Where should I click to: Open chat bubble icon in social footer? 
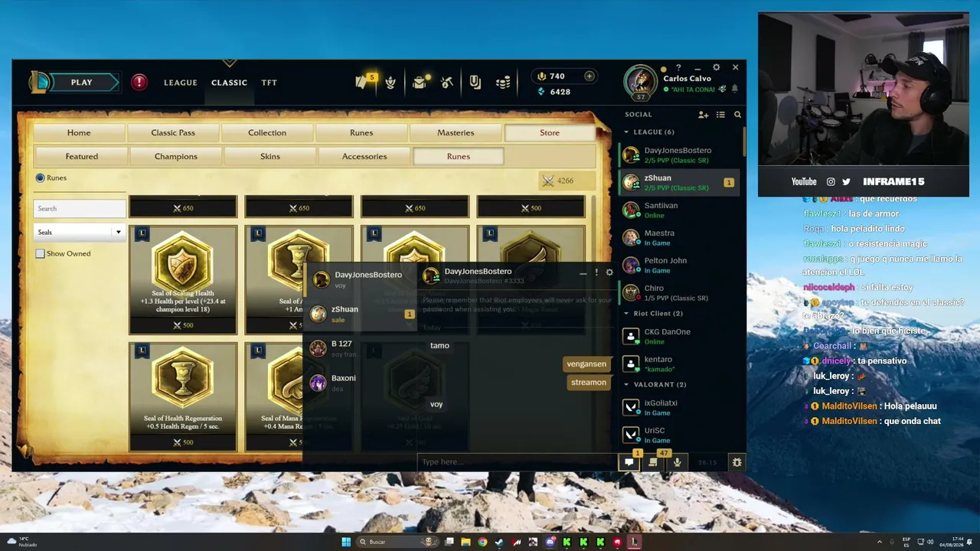coord(629,462)
